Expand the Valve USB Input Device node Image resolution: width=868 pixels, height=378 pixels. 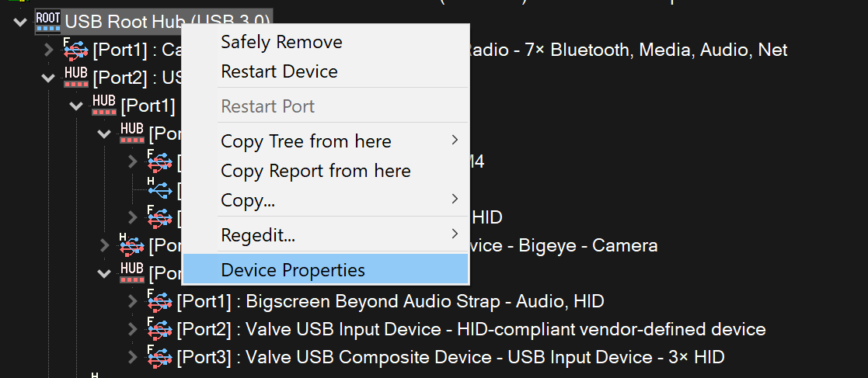coord(133,329)
